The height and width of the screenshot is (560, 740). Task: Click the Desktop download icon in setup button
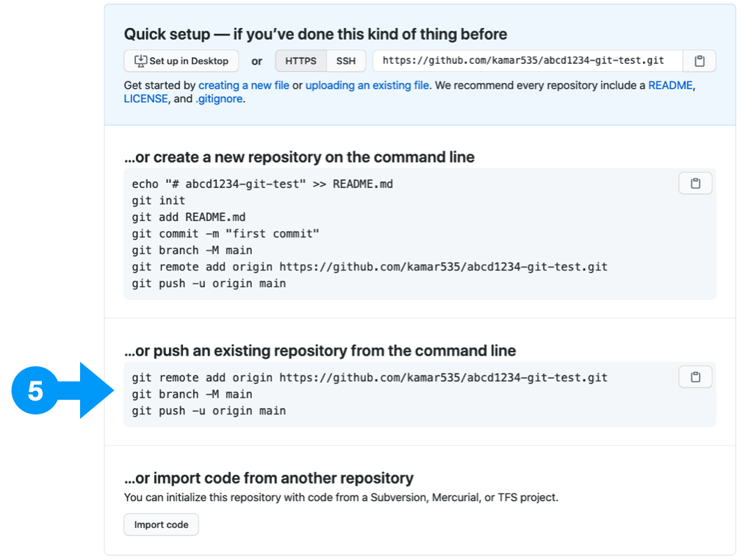pos(140,61)
